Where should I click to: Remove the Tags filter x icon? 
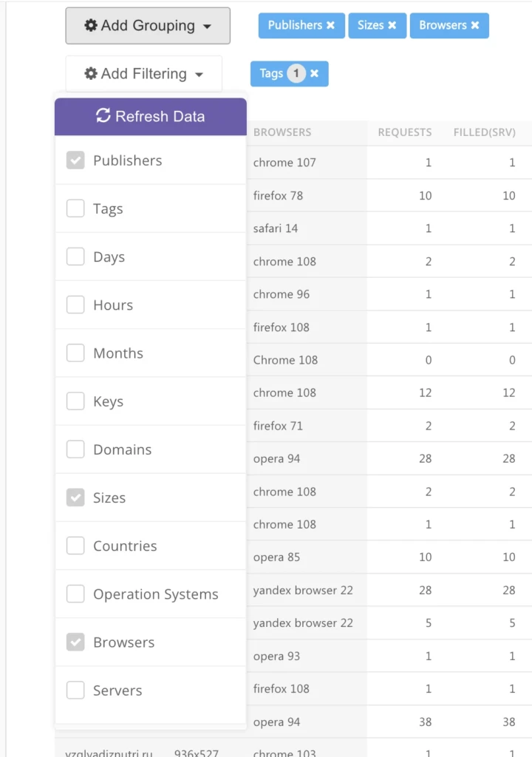[x=314, y=73]
